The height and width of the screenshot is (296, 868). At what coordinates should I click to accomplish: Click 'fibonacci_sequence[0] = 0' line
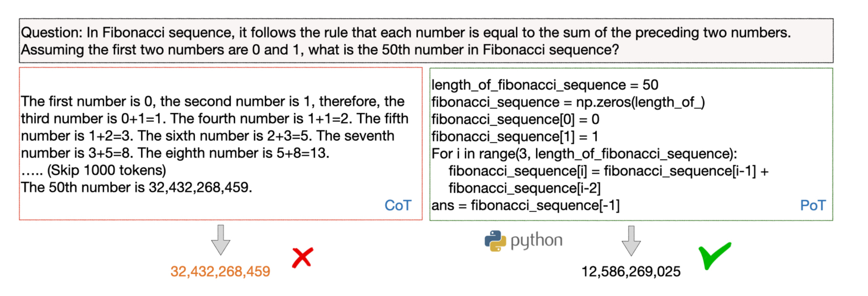point(515,119)
